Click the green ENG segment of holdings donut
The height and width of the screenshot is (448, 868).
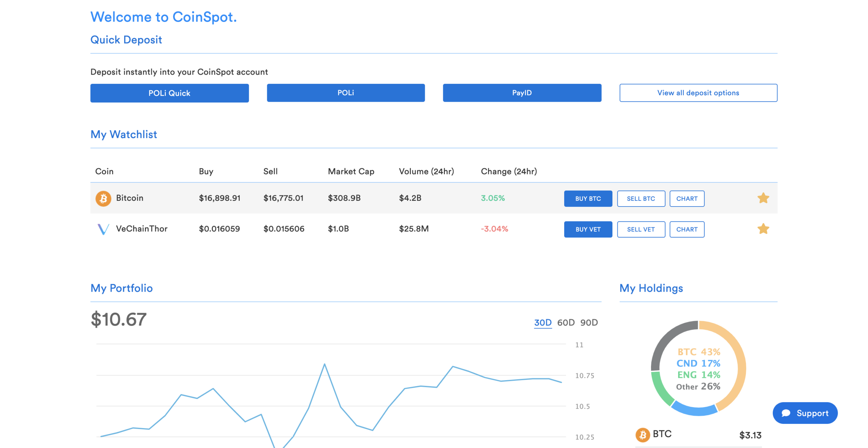click(x=660, y=389)
